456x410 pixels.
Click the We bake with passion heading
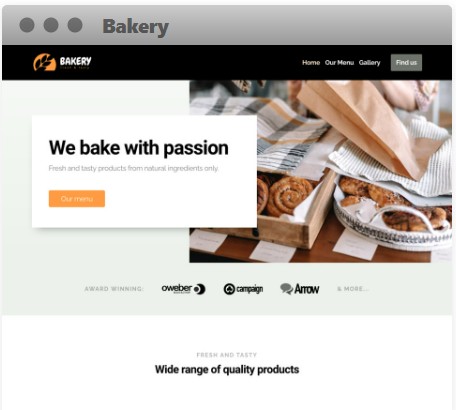pyautogui.click(x=139, y=148)
